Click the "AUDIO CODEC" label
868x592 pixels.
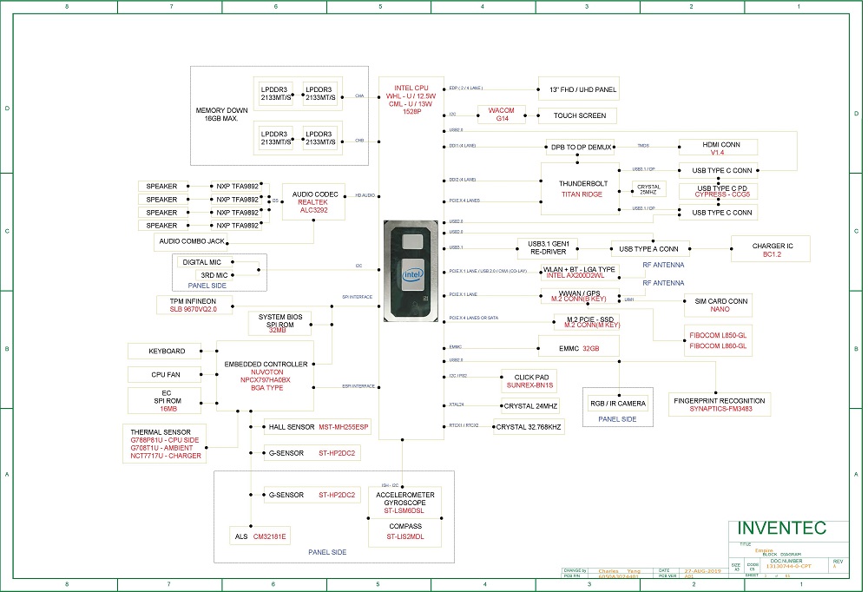coord(315,194)
